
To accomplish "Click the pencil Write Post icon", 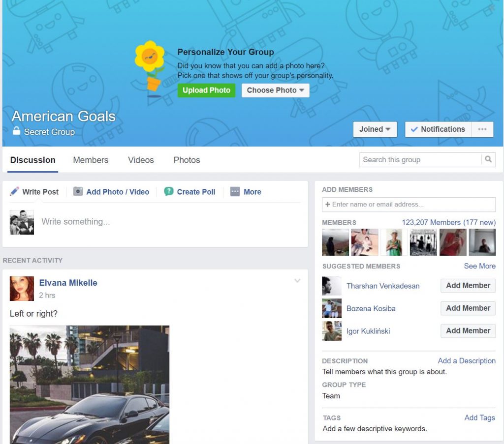I will coord(15,191).
